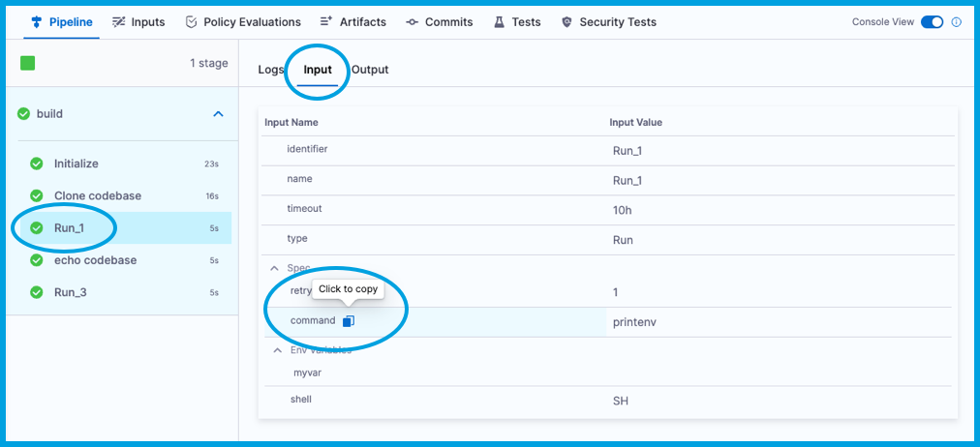This screenshot has height=447, width=980.
Task: Click the green status square above stages
Action: (28, 64)
